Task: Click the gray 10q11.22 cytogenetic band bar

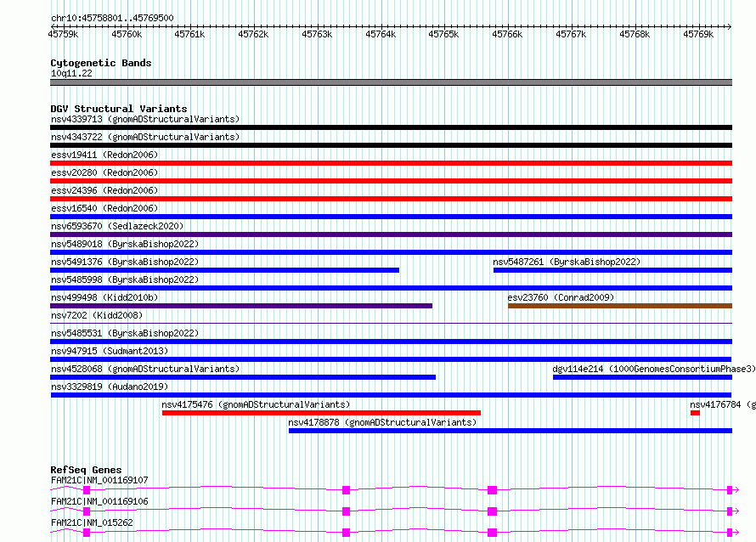Action: 391,82
